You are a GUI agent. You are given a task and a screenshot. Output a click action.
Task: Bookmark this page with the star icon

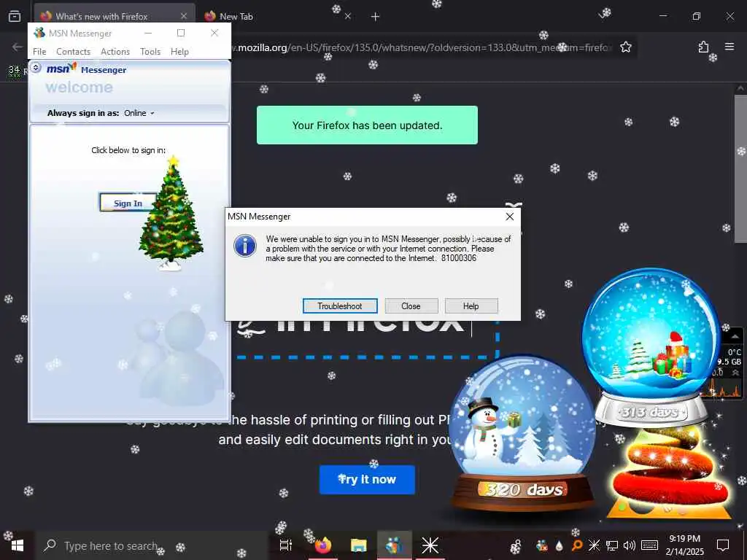point(625,47)
